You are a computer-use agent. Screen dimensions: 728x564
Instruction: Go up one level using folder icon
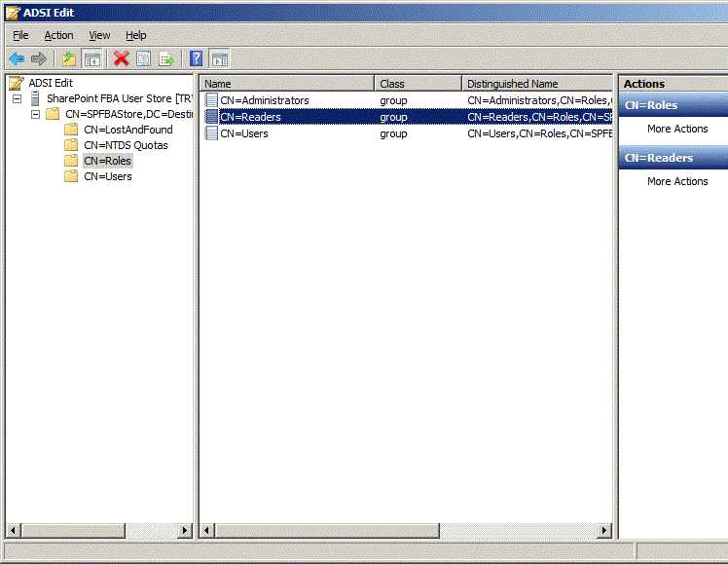pos(69,59)
